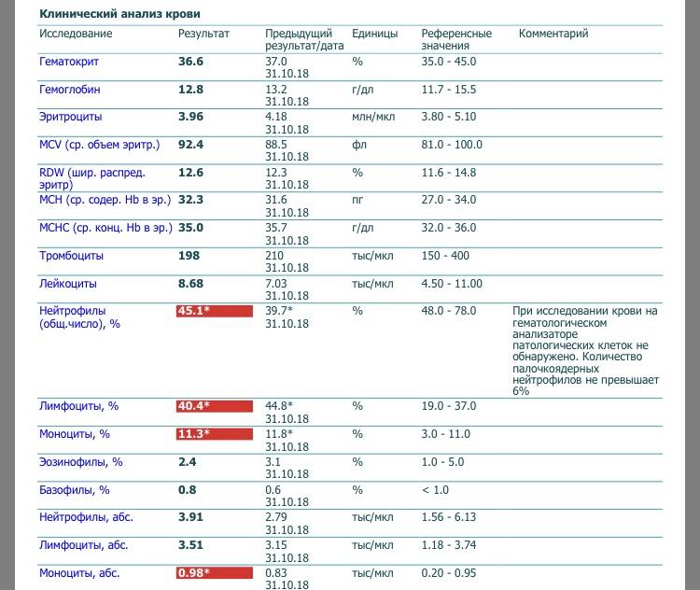Click the reference range 150 - 400
Image resolution: width=700 pixels, height=590 pixels.
tap(445, 256)
